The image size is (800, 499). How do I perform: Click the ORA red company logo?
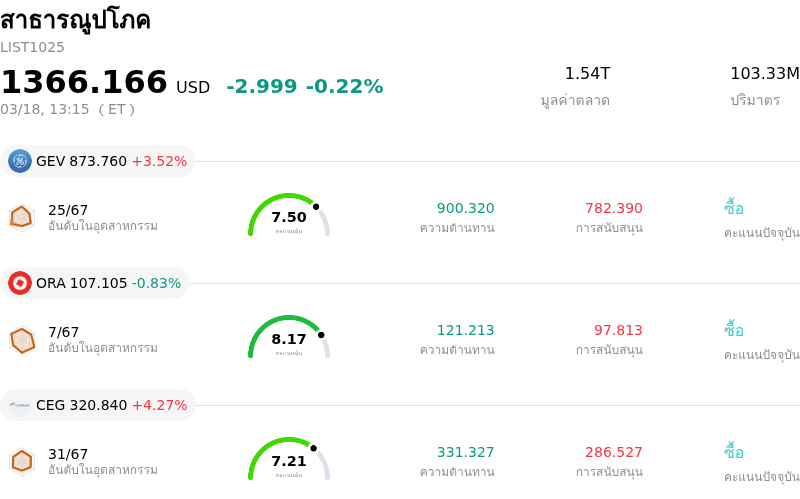(x=20, y=283)
